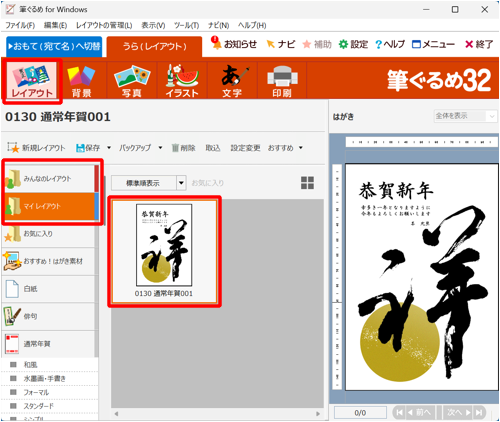
Task: Select the スタンダード subcategory
Action: (50, 406)
